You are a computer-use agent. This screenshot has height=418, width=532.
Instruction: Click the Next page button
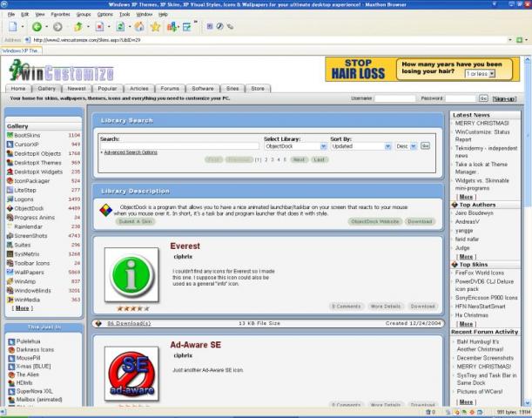[299, 159]
